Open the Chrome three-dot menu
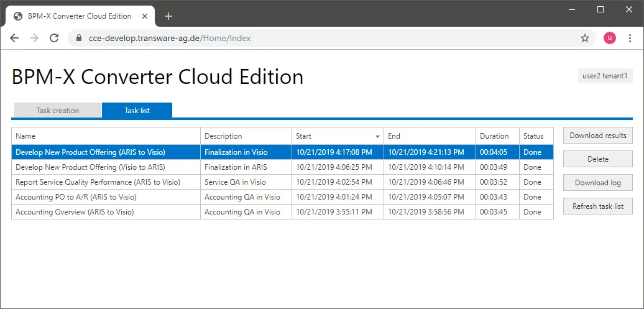Screen dimensions: 644x309 (630, 38)
